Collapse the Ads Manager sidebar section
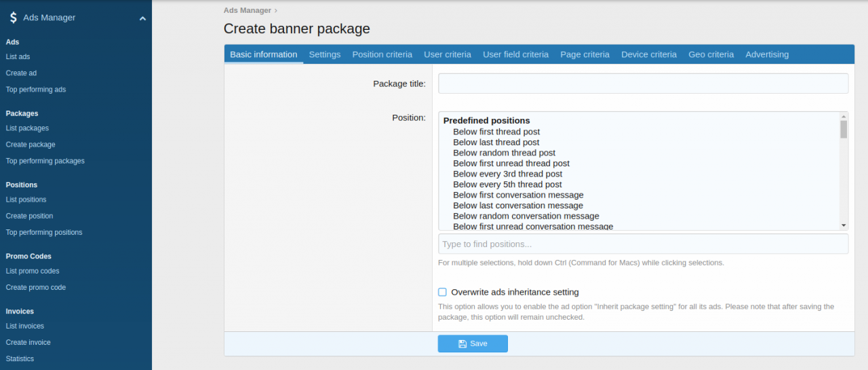This screenshot has width=868, height=370. coord(142,18)
